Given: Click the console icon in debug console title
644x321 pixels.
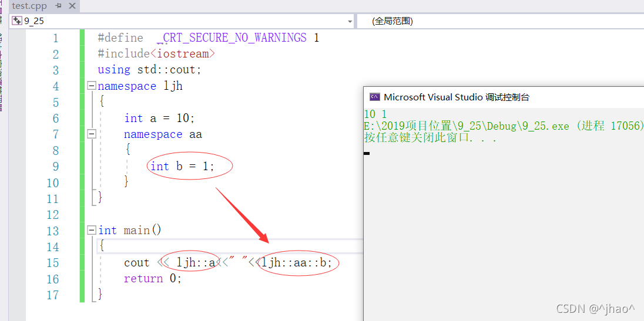Looking at the screenshot, I should [x=374, y=97].
